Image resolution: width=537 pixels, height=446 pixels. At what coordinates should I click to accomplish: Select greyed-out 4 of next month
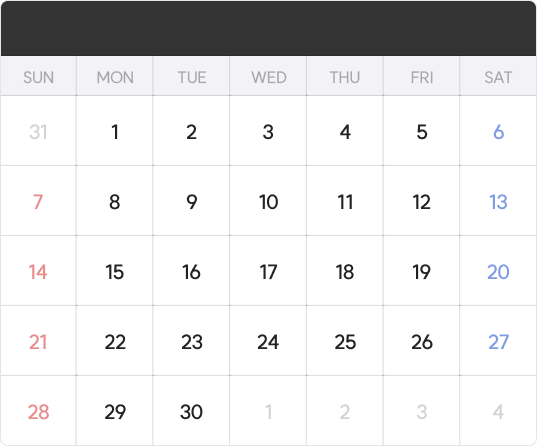point(498,412)
